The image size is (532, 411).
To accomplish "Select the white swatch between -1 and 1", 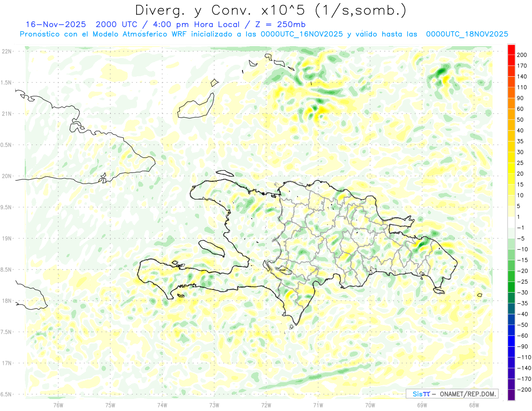I will pos(512,223).
